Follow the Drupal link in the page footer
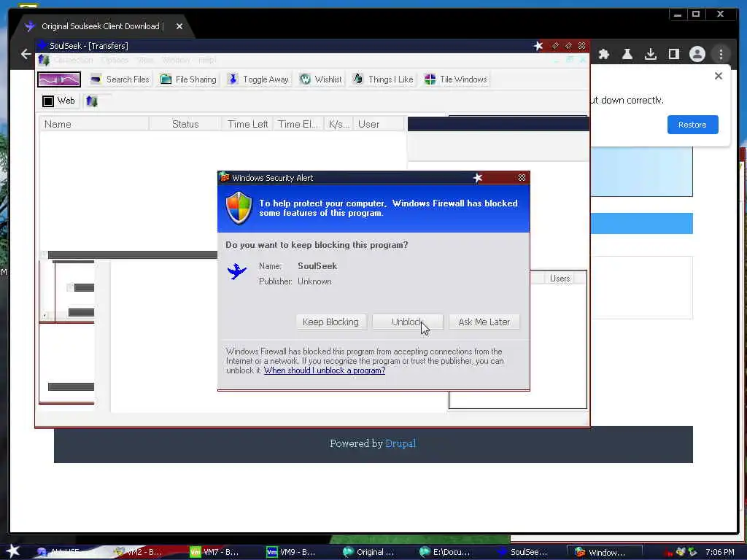 click(x=400, y=443)
